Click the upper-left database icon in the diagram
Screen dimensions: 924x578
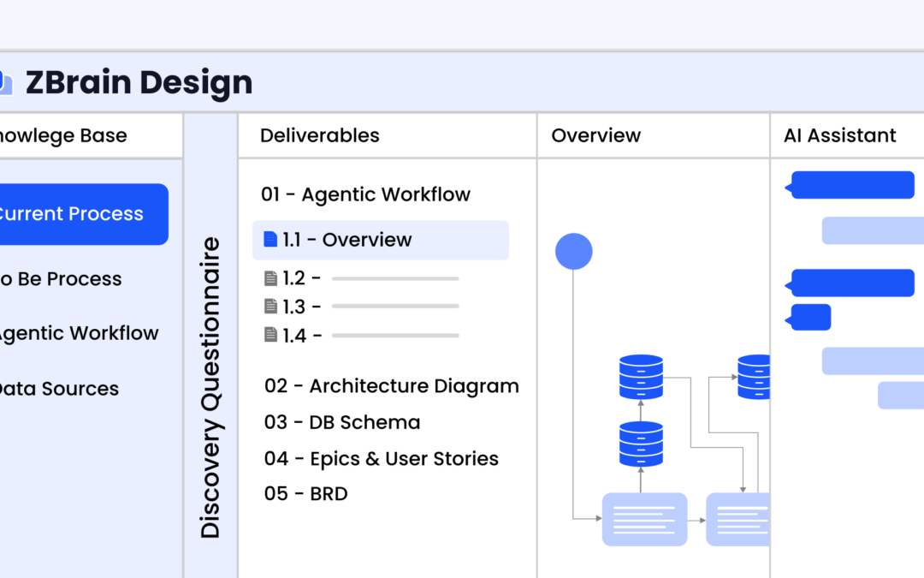click(x=641, y=377)
